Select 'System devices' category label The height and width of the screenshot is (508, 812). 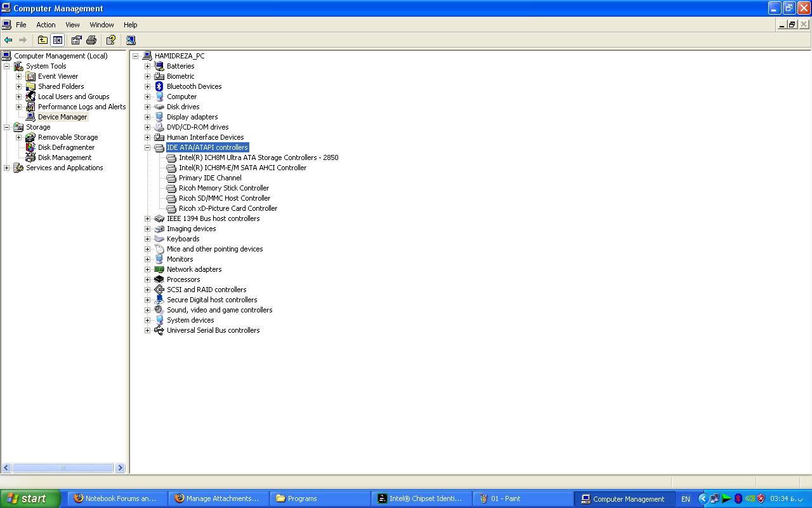click(190, 320)
